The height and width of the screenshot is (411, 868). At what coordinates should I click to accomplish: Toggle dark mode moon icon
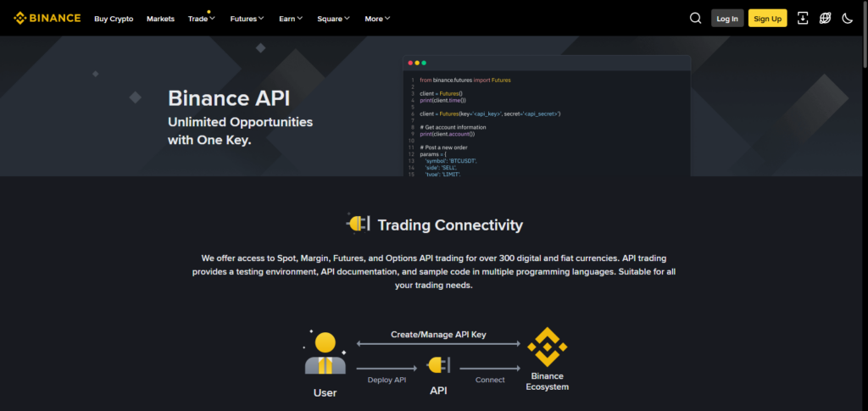848,19
